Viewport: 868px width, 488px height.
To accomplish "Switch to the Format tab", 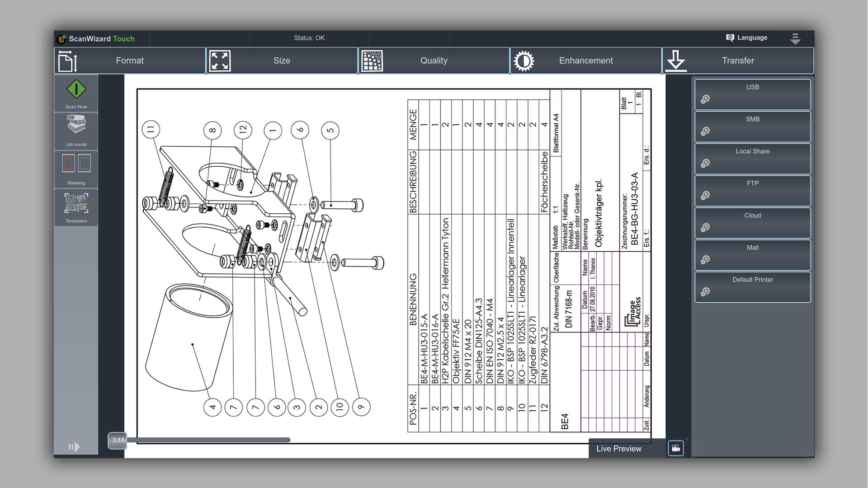I will click(x=130, y=61).
